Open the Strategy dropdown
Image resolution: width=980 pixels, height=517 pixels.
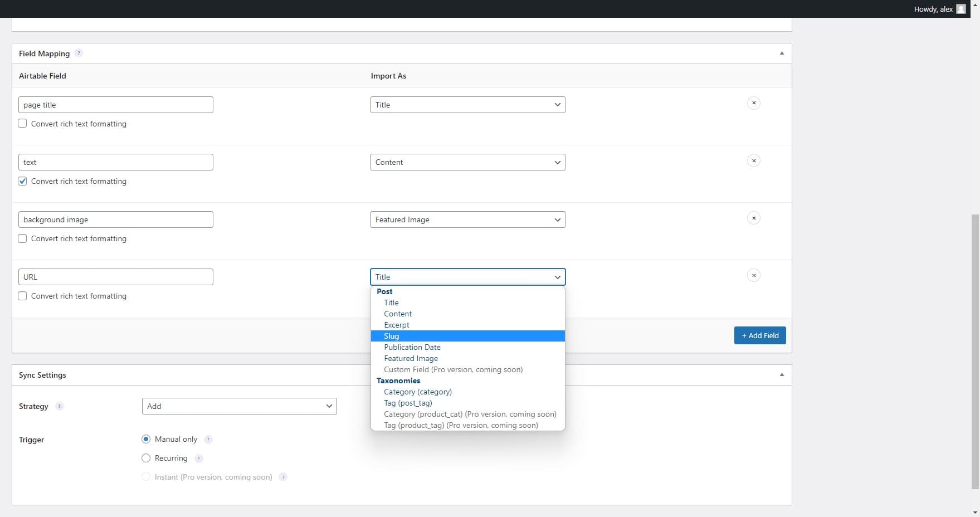tap(239, 406)
